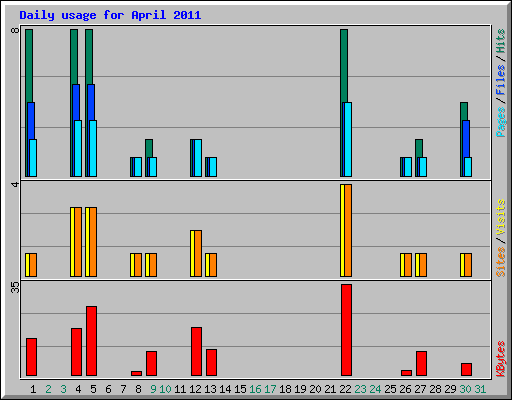Click the 'Daily usage for April 2011' title
The height and width of the screenshot is (400, 512).
[110, 15]
